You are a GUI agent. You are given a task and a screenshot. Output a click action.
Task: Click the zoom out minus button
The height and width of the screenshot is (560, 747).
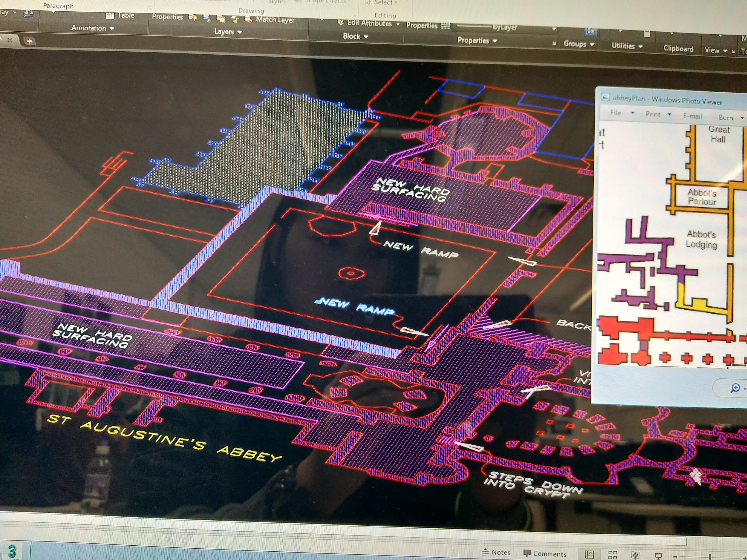pyautogui.click(x=675, y=556)
